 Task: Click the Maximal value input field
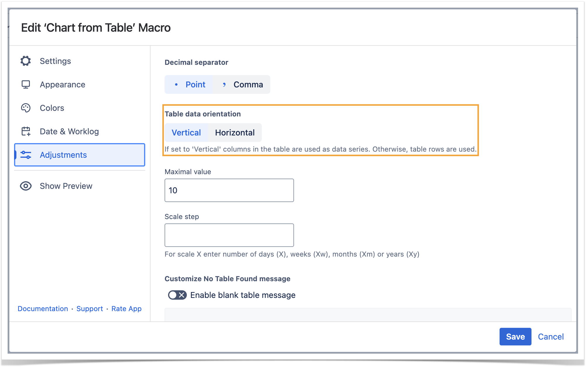pos(229,190)
